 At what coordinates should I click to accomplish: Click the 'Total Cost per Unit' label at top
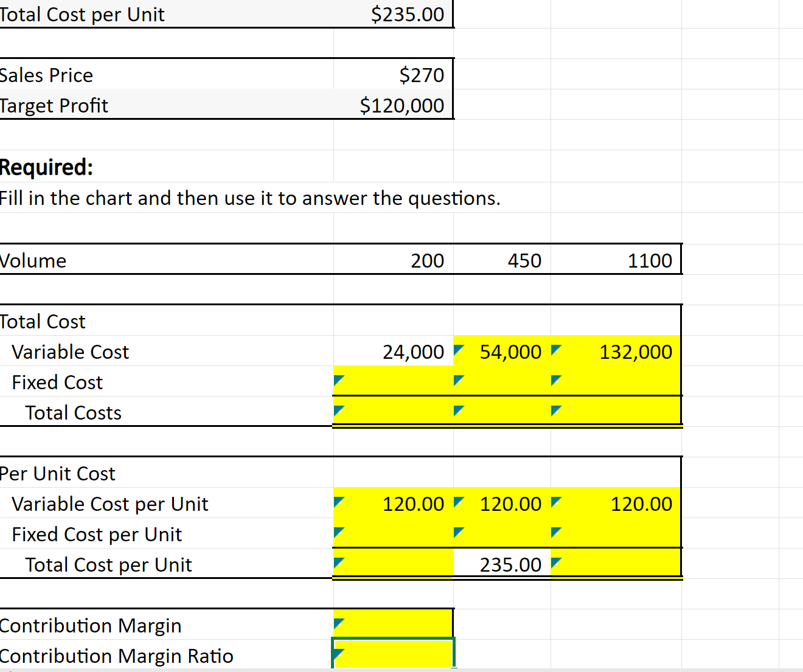167,14
